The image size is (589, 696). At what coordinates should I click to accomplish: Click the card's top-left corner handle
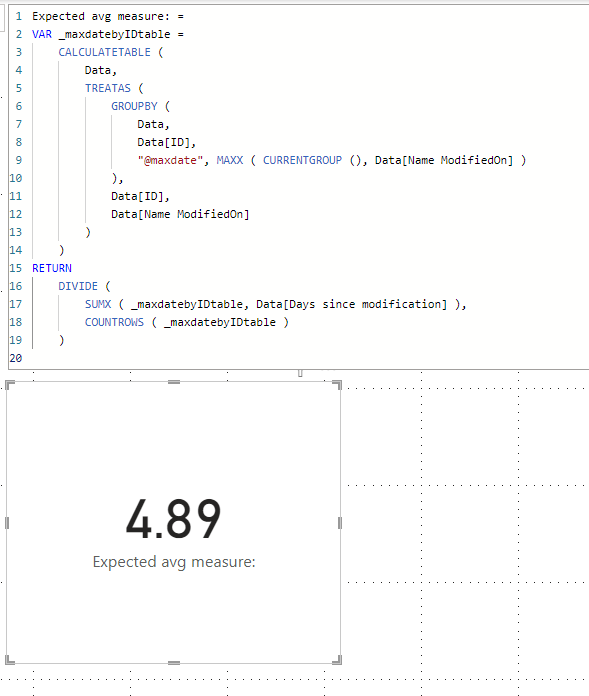click(9, 384)
